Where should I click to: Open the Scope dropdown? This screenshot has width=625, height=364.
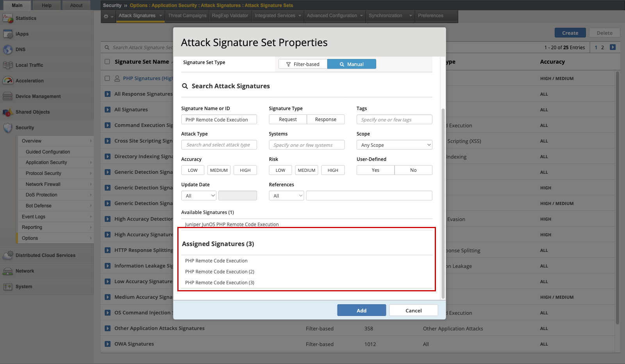pos(395,145)
